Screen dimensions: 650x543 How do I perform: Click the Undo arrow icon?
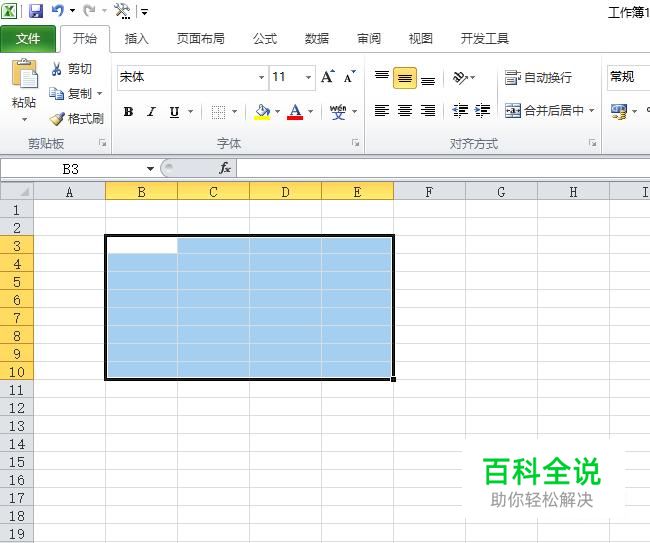(58, 11)
